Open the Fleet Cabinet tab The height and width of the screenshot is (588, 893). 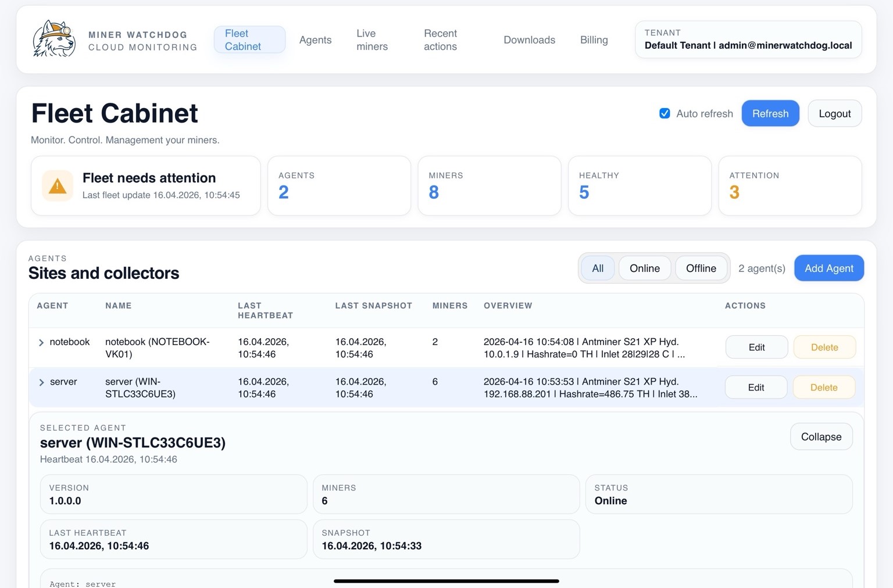(x=249, y=40)
